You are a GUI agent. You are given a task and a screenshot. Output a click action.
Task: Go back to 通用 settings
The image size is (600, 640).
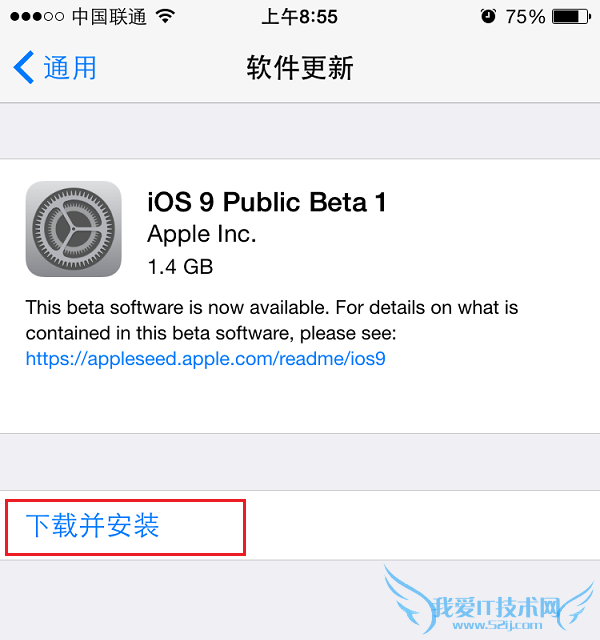(x=55, y=67)
